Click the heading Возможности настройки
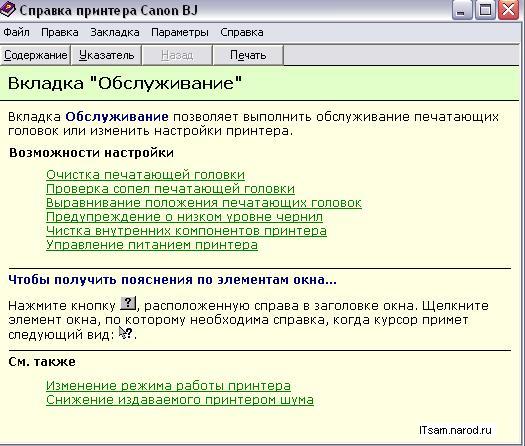525x446 pixels. [91, 153]
